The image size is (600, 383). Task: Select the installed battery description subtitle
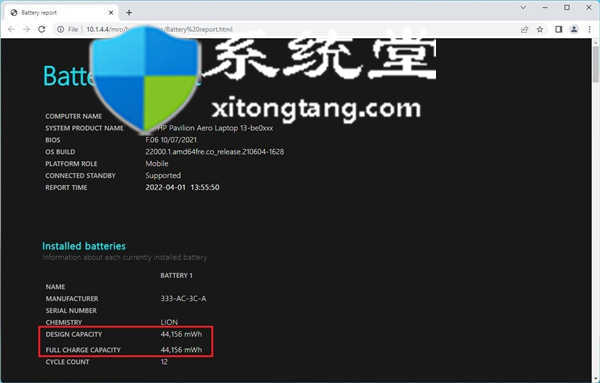(124, 258)
